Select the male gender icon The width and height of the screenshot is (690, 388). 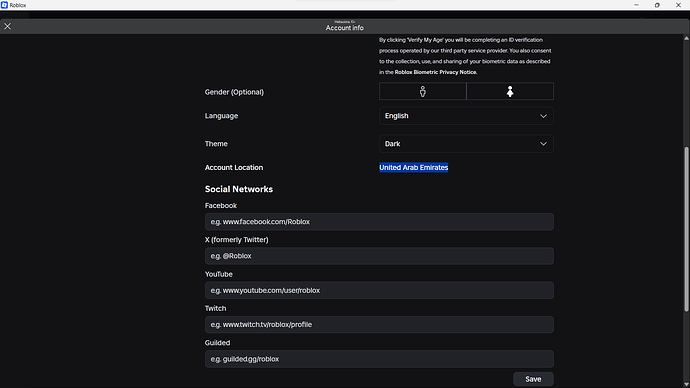coord(422,92)
